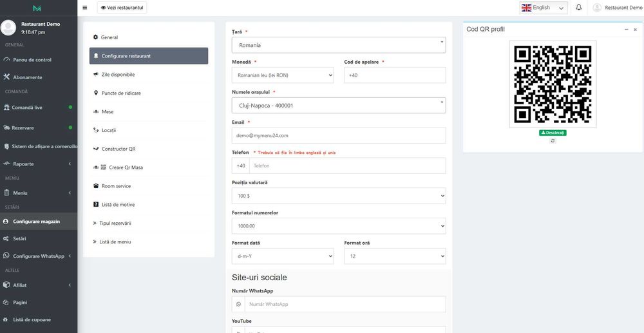Open the English language dropdown

pyautogui.click(x=544, y=8)
